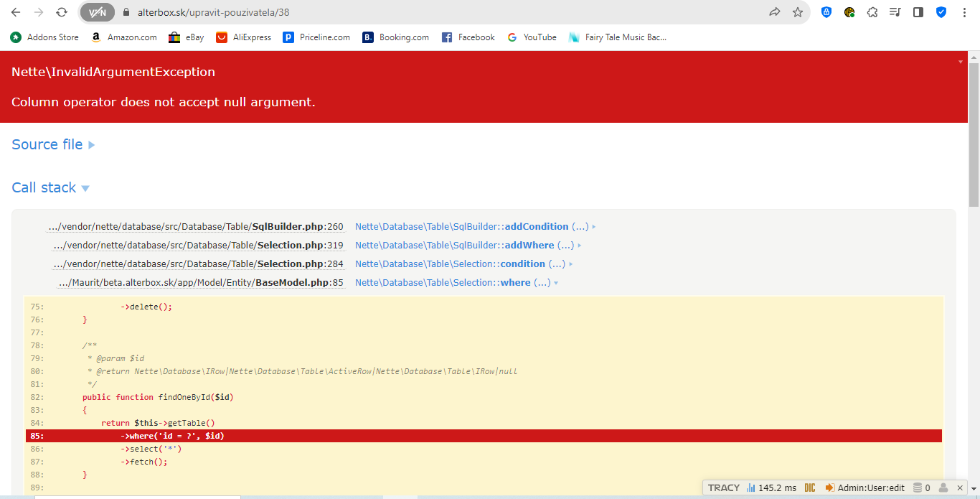This screenshot has width=980, height=499.
Task: Open the 145.2 ms execution time panel
Action: coord(771,488)
